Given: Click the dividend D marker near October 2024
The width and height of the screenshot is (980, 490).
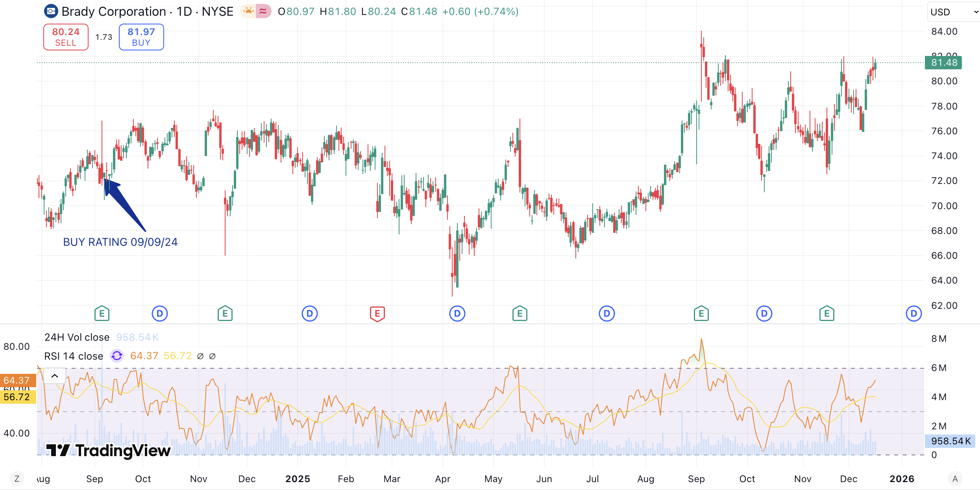Looking at the screenshot, I should pos(159,314).
